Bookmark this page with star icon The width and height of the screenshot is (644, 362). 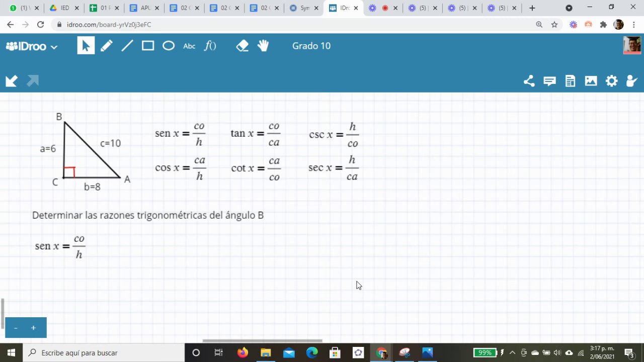tap(554, 25)
